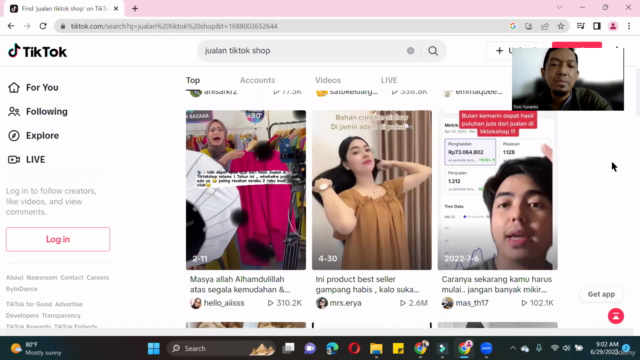
Task: Open the mrs.erya video thumbnail
Action: tap(372, 190)
